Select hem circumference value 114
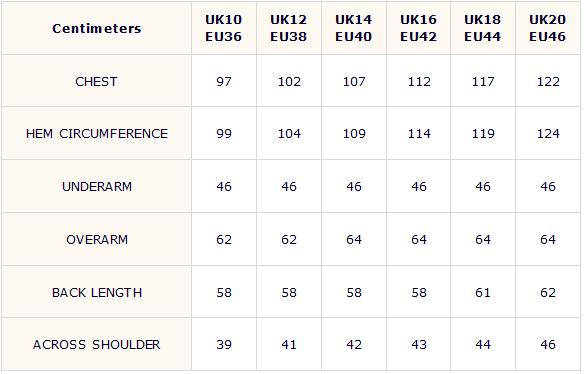 [419, 134]
